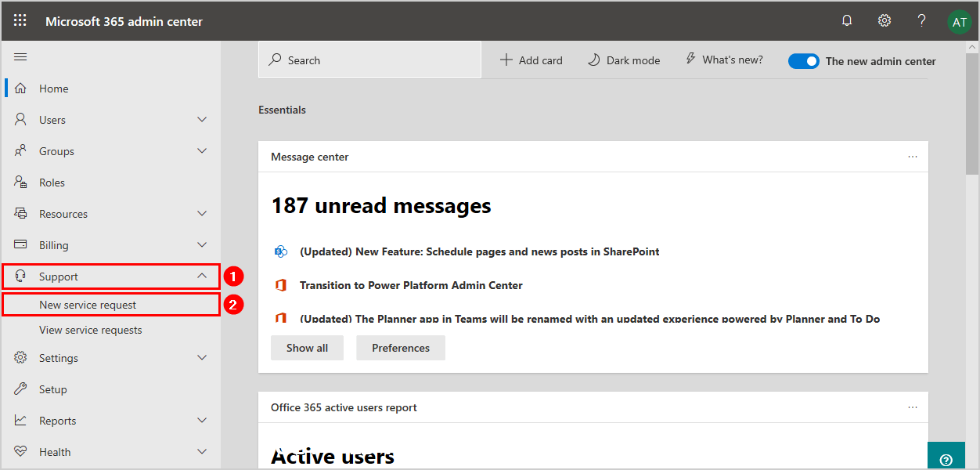980x470 pixels.
Task: Open Message center card more options
Action: [913, 157]
